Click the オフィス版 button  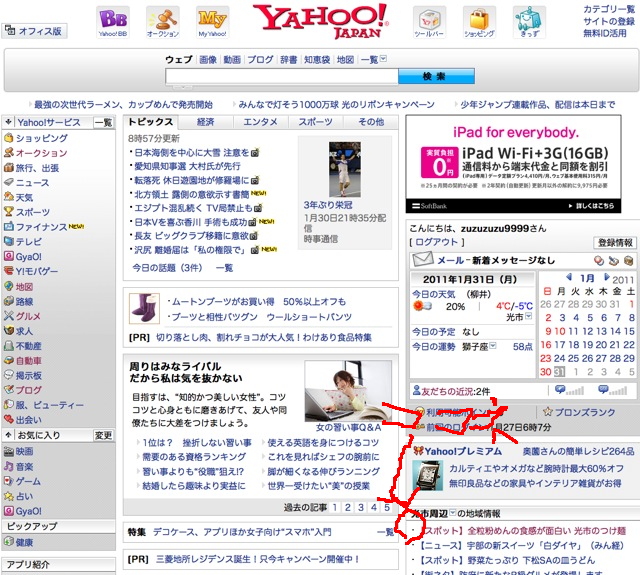point(34,31)
